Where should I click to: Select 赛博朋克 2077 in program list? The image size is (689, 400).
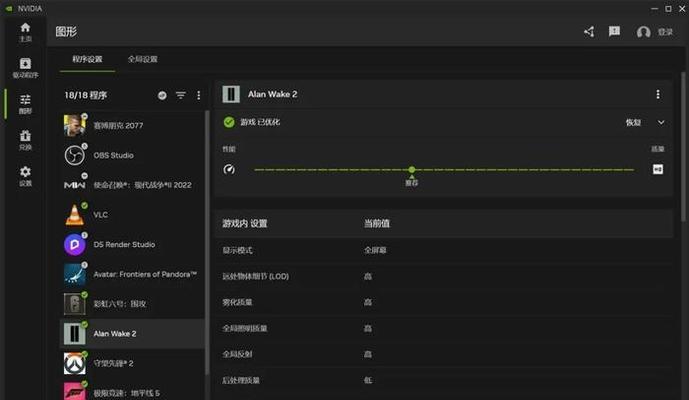point(132,125)
